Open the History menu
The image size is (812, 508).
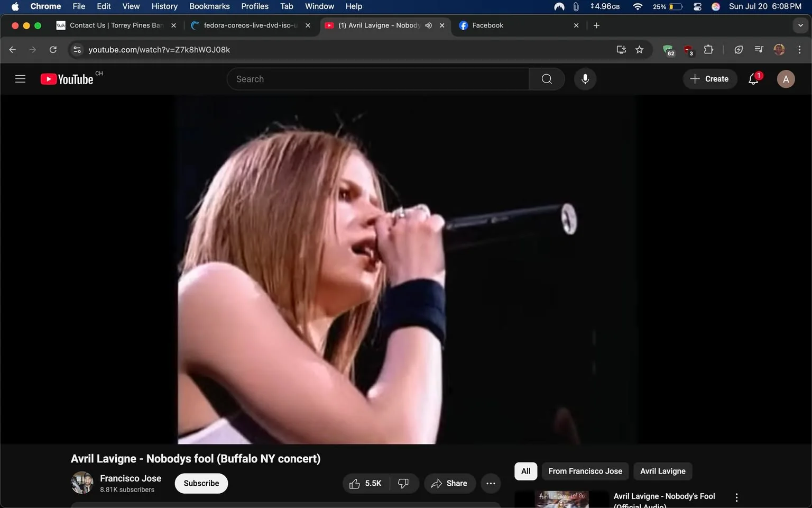point(164,6)
